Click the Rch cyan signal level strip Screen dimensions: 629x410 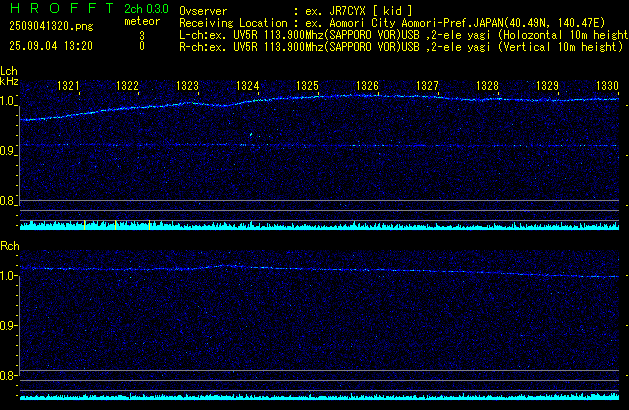[x=319, y=397]
